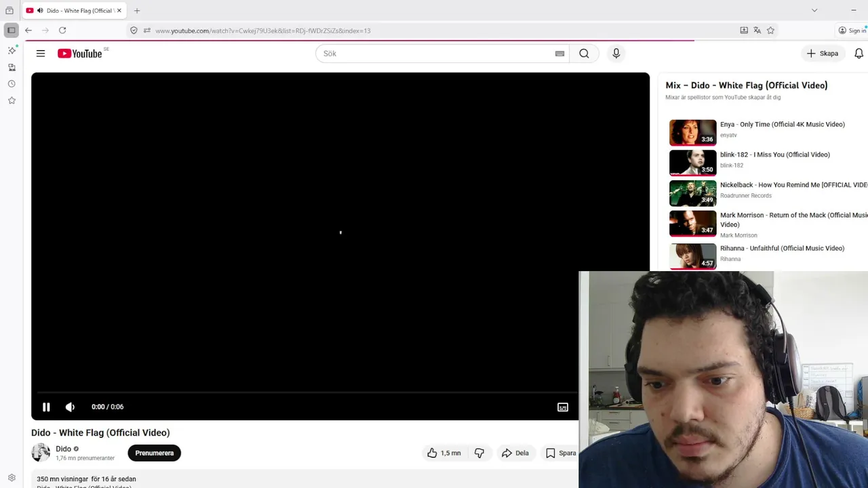Click the 0:00 / 0:06 time display
Image resolution: width=868 pixels, height=488 pixels.
(107, 407)
